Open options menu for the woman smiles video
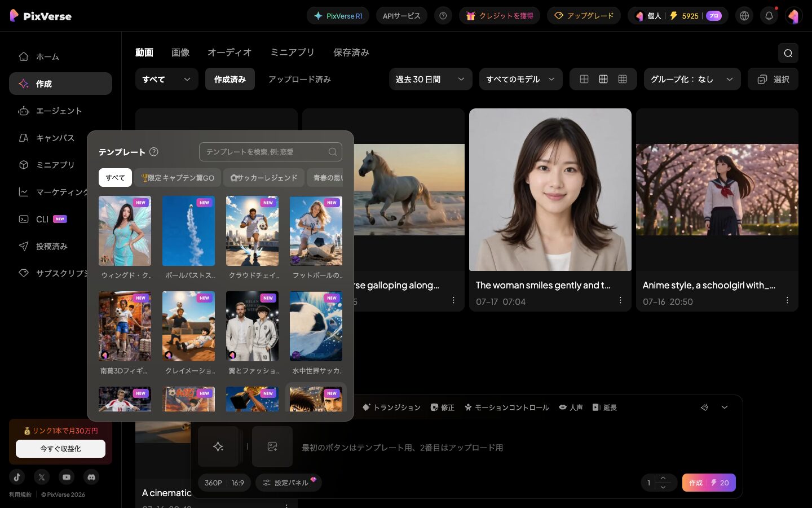The width and height of the screenshot is (812, 508). pyautogui.click(x=620, y=300)
